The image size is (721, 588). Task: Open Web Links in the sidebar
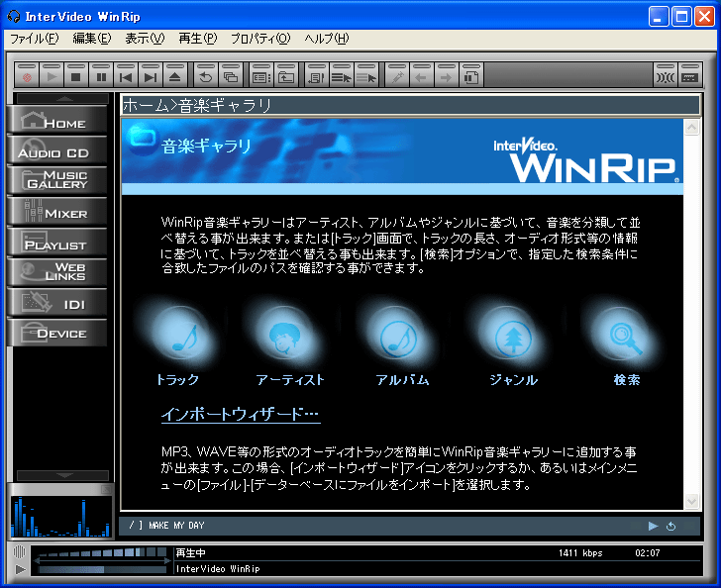[x=57, y=272]
